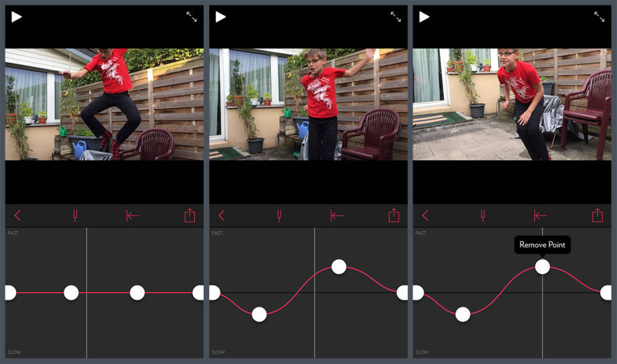The image size is (617, 364).
Task: Select the raised speed point in middle panel
Action: pyautogui.click(x=339, y=267)
